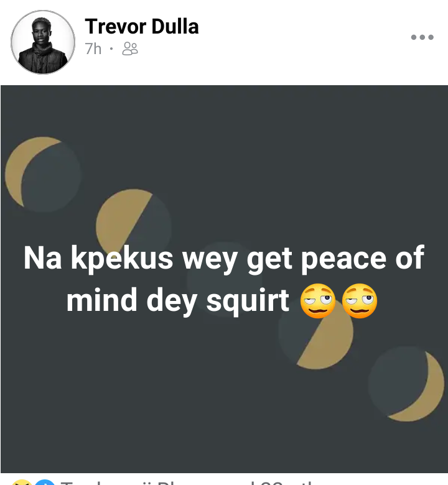Click the friends audience icon
Screen dimensions: 448x485
[x=130, y=49]
